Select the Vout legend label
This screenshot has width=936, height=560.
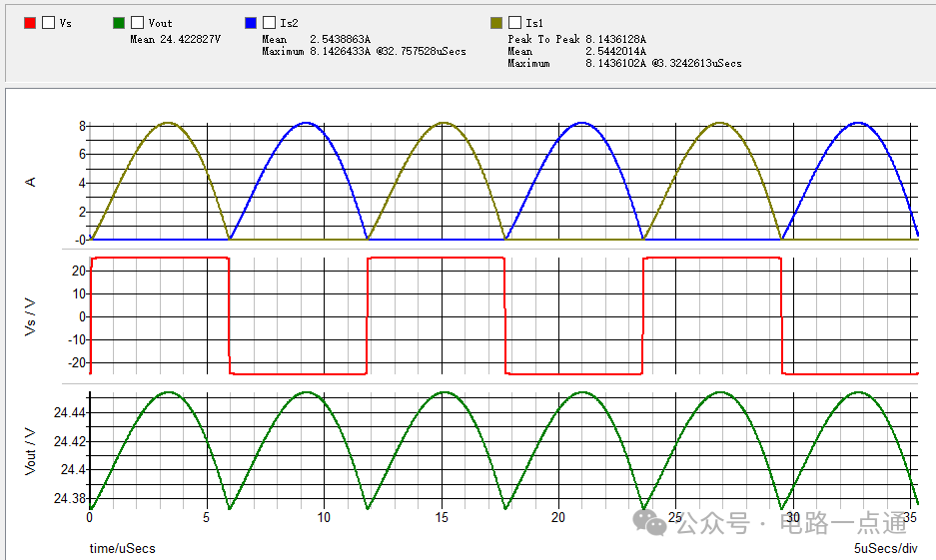[160, 23]
